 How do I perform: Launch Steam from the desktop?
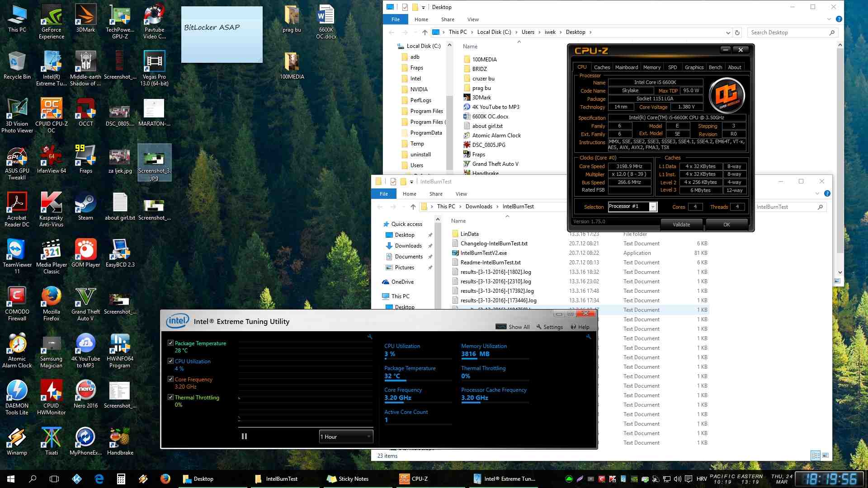pyautogui.click(x=85, y=206)
